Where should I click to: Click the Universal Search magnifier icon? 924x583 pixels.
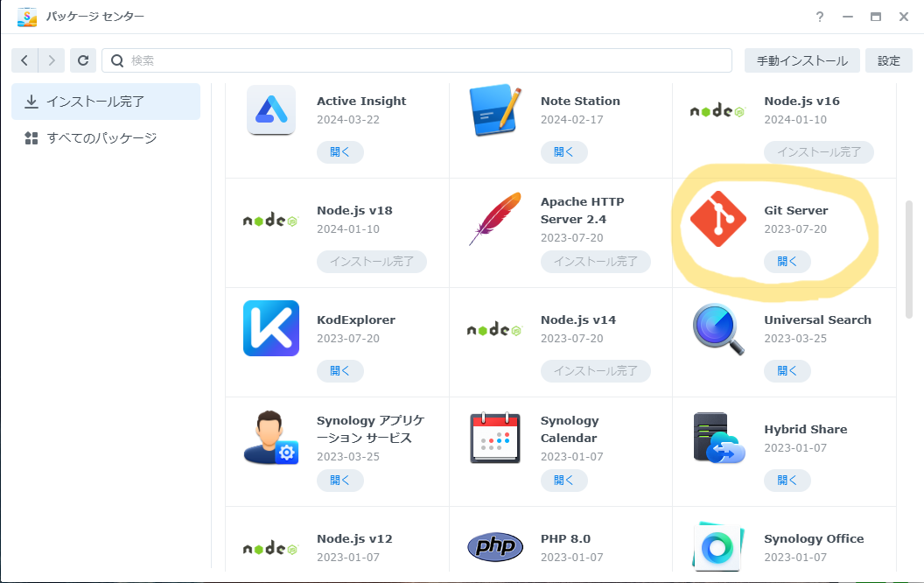(x=718, y=329)
